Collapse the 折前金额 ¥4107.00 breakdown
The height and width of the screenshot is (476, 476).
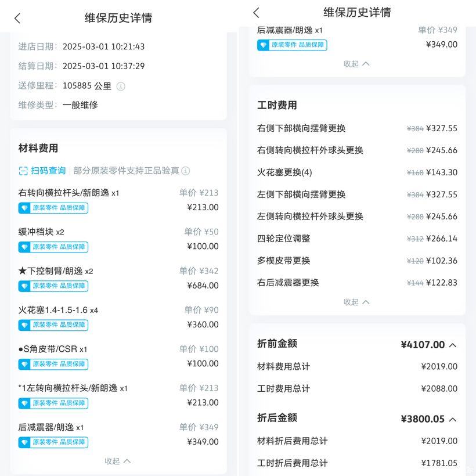pos(453,345)
